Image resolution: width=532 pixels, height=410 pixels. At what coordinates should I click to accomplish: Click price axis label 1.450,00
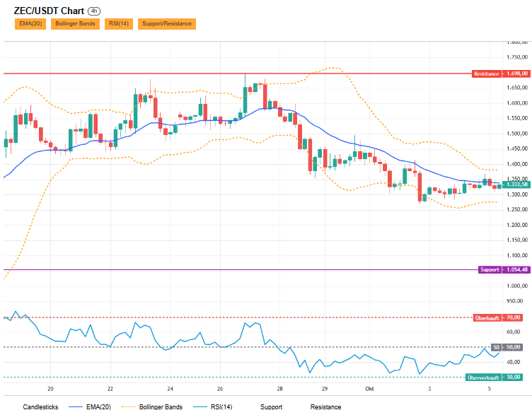pos(517,148)
